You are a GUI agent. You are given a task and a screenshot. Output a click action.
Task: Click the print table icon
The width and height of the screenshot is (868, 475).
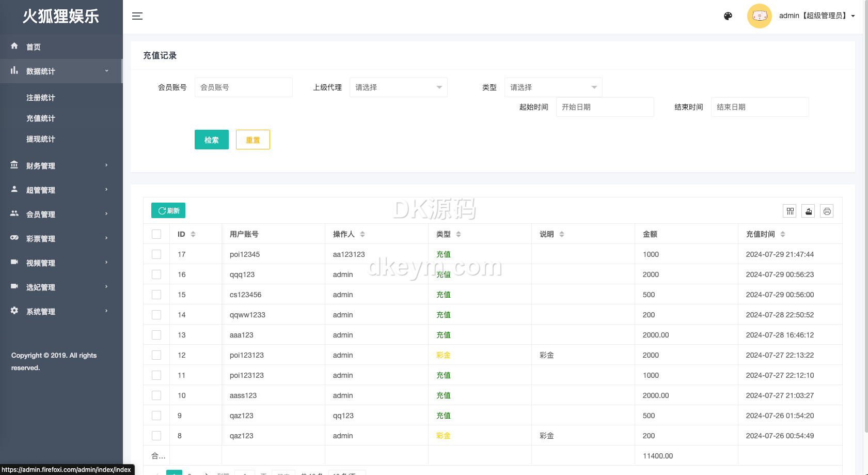point(827,211)
